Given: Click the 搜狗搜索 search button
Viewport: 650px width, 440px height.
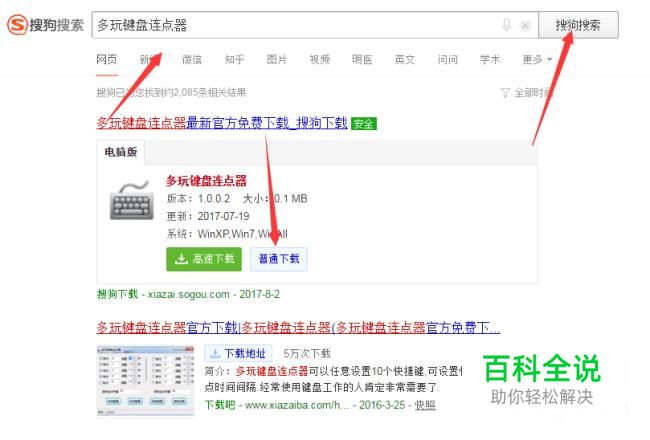Looking at the screenshot, I should (x=578, y=25).
